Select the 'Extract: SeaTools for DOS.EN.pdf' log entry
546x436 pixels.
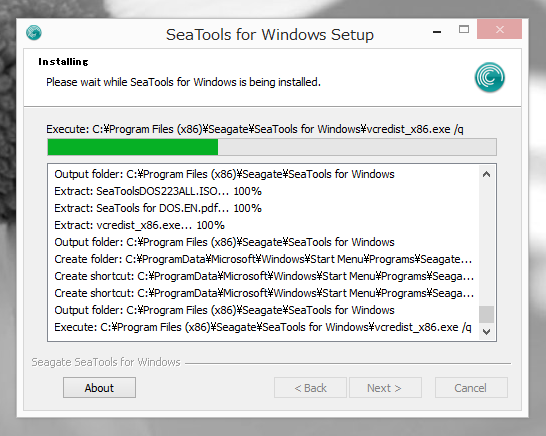tap(158, 208)
